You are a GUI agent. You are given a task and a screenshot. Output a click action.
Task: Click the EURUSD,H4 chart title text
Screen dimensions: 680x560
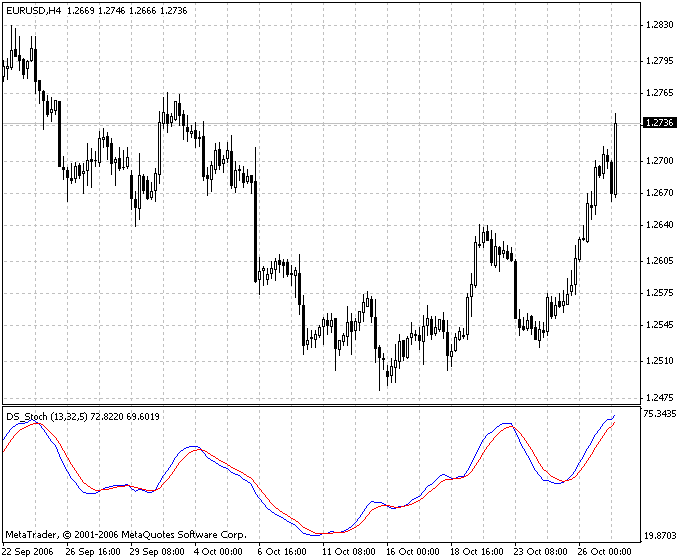pos(33,9)
